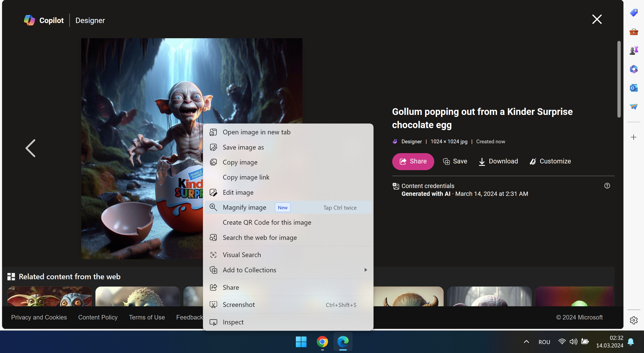Open related thumbnail with spiky green creature
The height and width of the screenshot is (353, 644).
pos(138,296)
